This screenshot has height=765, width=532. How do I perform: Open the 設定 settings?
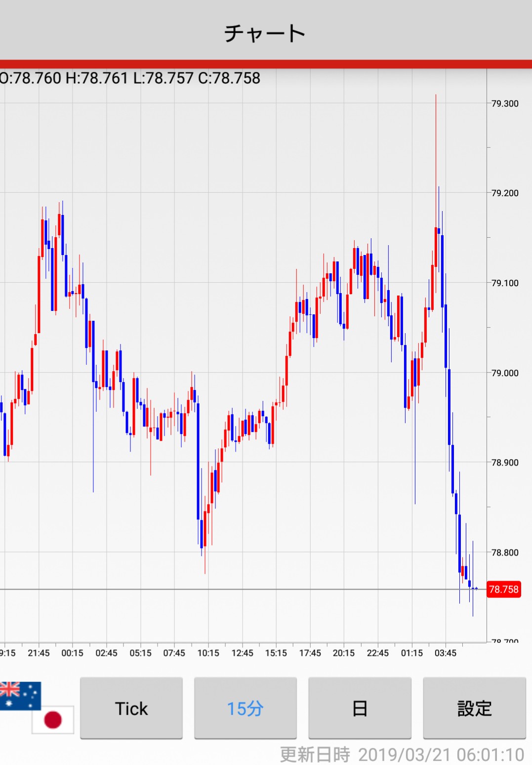(474, 708)
